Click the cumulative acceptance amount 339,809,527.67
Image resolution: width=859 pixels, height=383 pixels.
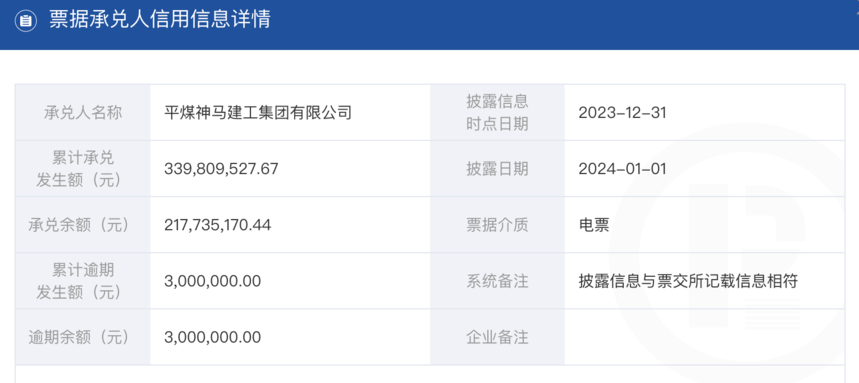click(x=221, y=169)
